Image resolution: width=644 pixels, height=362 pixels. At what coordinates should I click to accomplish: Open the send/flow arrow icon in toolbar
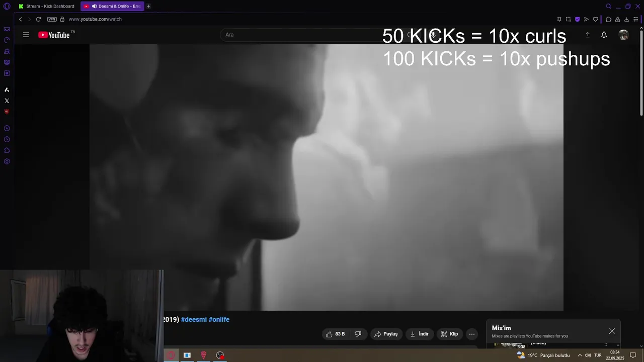point(586,19)
